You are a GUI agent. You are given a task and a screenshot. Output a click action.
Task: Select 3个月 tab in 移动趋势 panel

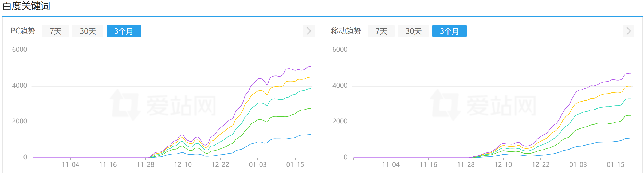[x=449, y=31]
